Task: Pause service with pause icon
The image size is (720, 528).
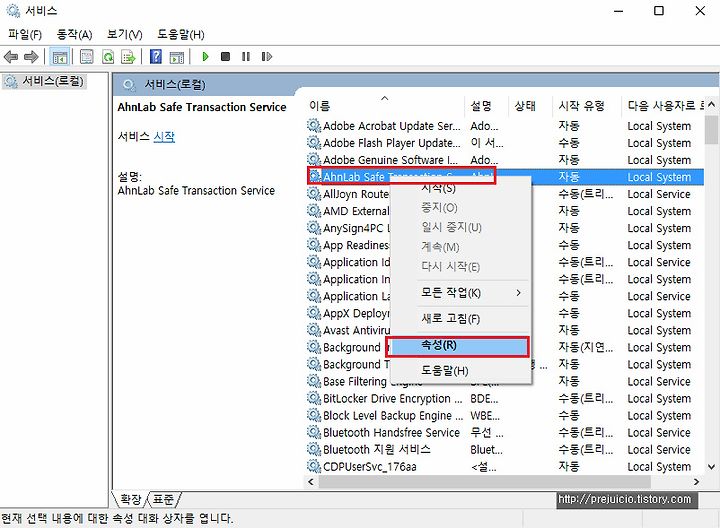Action: (246, 56)
